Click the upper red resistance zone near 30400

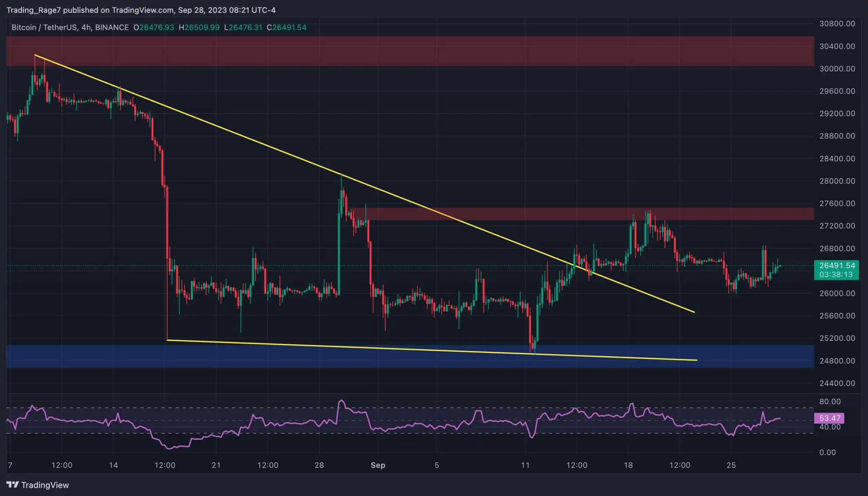(410, 51)
